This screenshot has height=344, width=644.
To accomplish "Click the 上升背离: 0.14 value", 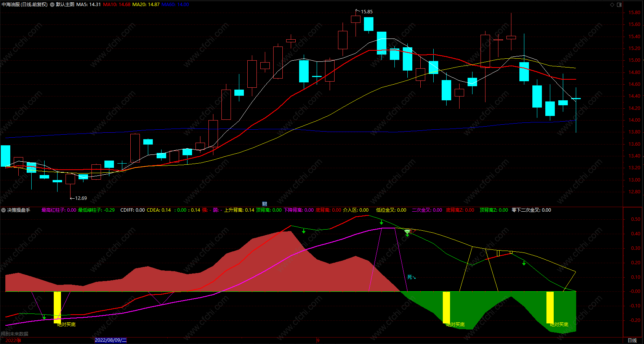I will coord(239,210).
